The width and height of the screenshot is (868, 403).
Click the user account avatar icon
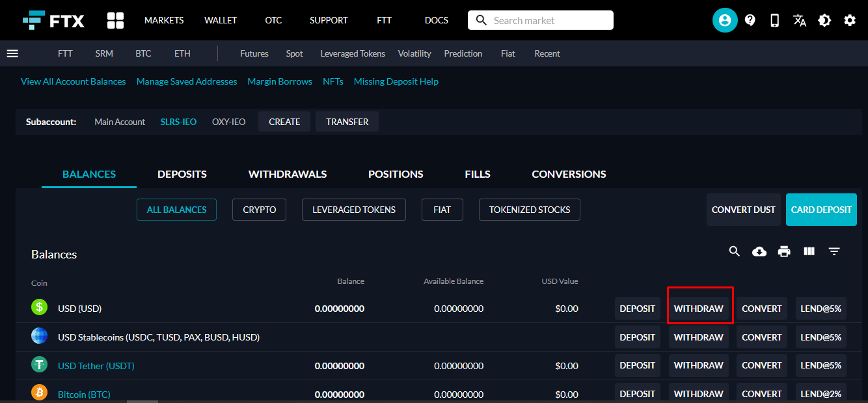[x=725, y=20]
